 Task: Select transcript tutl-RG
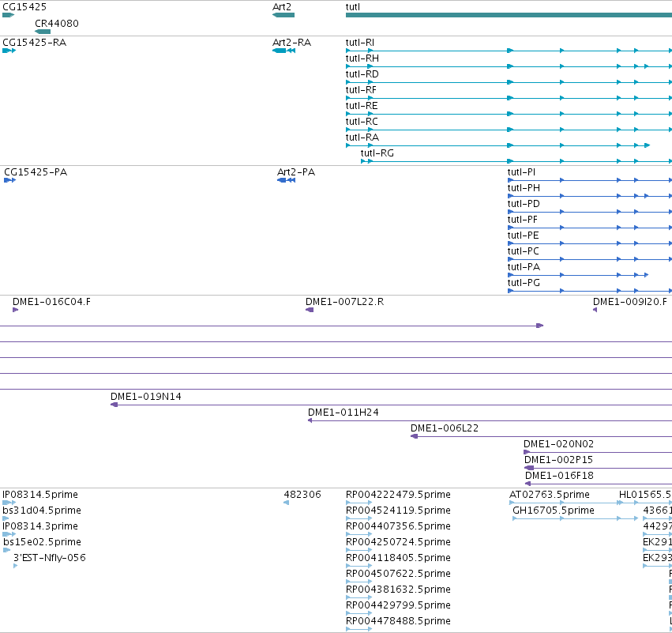pyautogui.click(x=377, y=153)
